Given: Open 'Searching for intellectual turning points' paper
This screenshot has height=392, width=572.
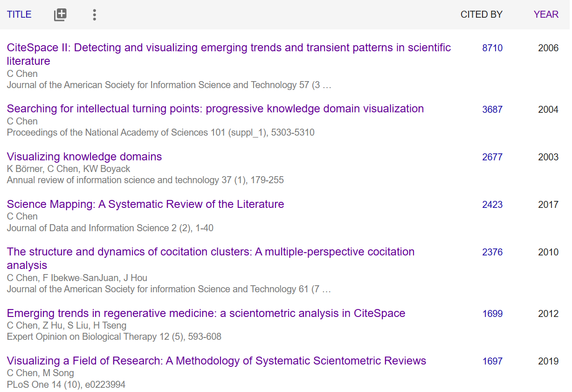Looking at the screenshot, I should pos(215,109).
